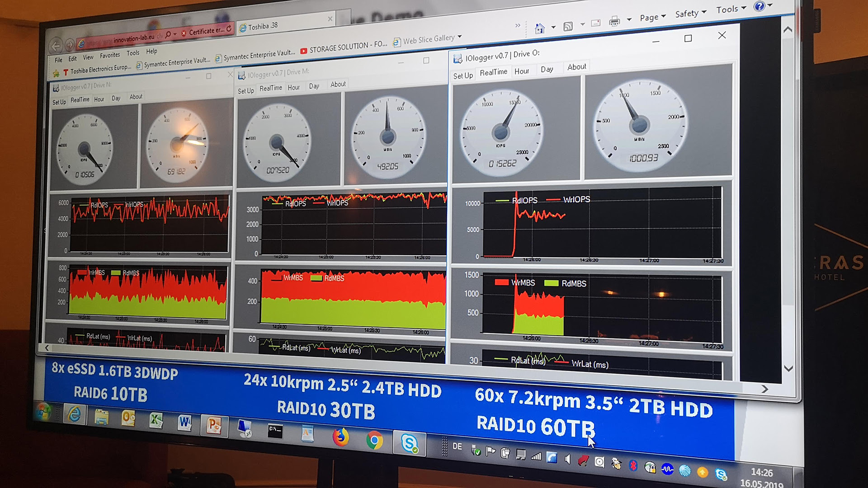Expand the Home button dropdown arrow
868x488 pixels.
click(553, 28)
